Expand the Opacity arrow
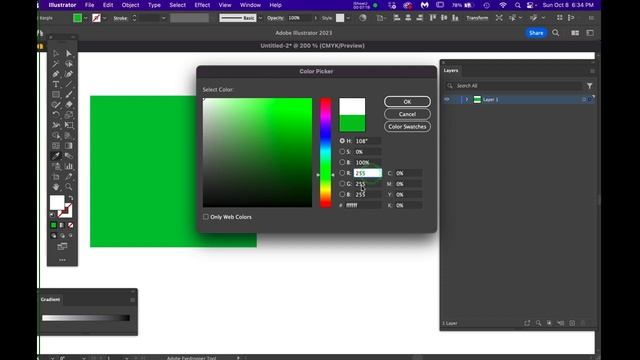This screenshot has width=640, height=360. pyautogui.click(x=315, y=18)
